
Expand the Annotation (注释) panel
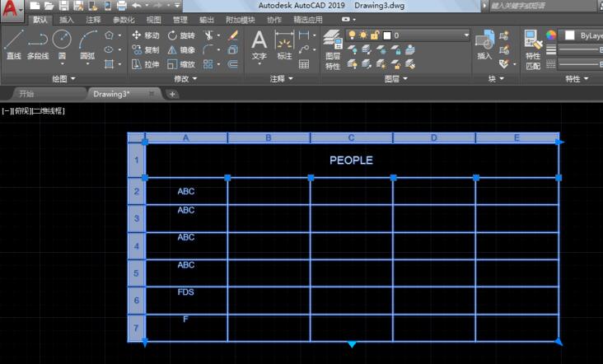coord(282,79)
